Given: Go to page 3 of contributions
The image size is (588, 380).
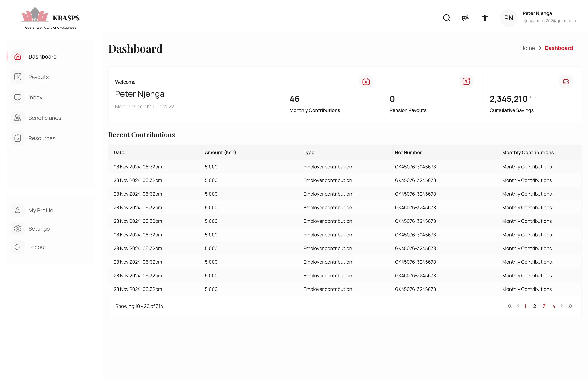Looking at the screenshot, I should click(x=544, y=306).
